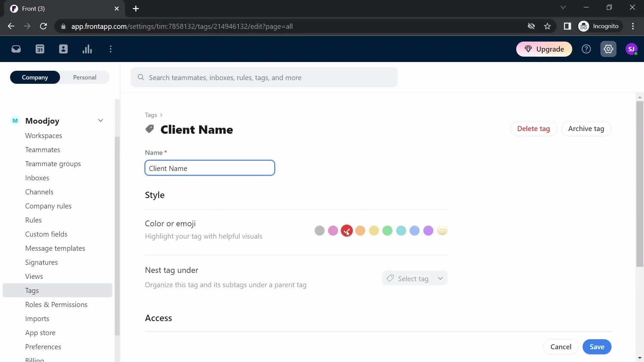This screenshot has height=362, width=644.
Task: Open the tab search dropdown arrow
Action: click(563, 7)
